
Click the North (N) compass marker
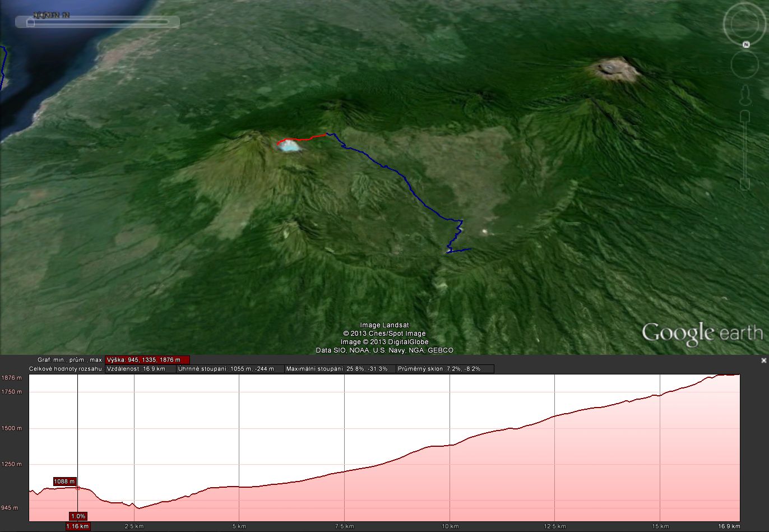click(746, 45)
